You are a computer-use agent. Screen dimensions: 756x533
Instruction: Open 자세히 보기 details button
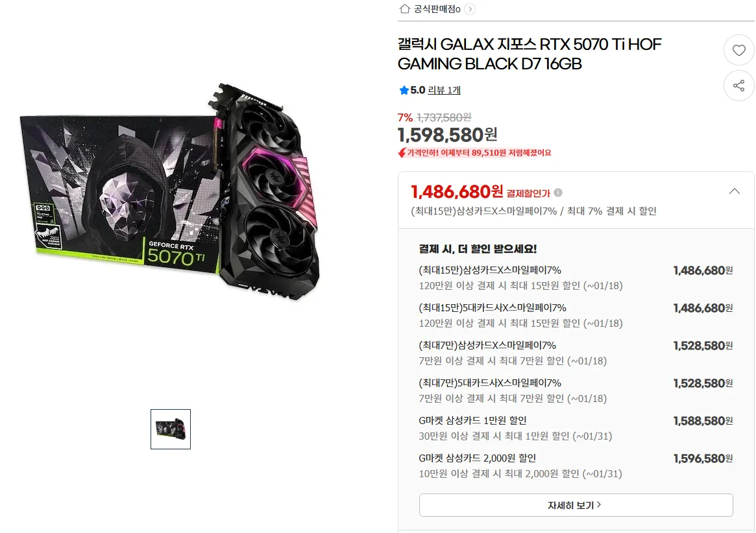click(576, 505)
